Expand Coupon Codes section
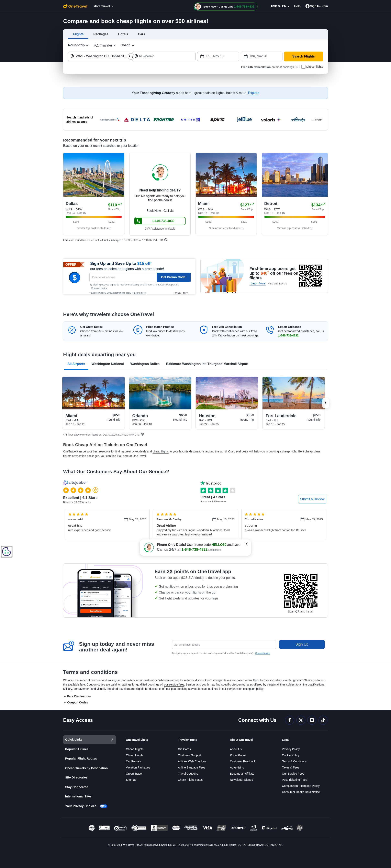The image size is (391, 868). [76, 703]
